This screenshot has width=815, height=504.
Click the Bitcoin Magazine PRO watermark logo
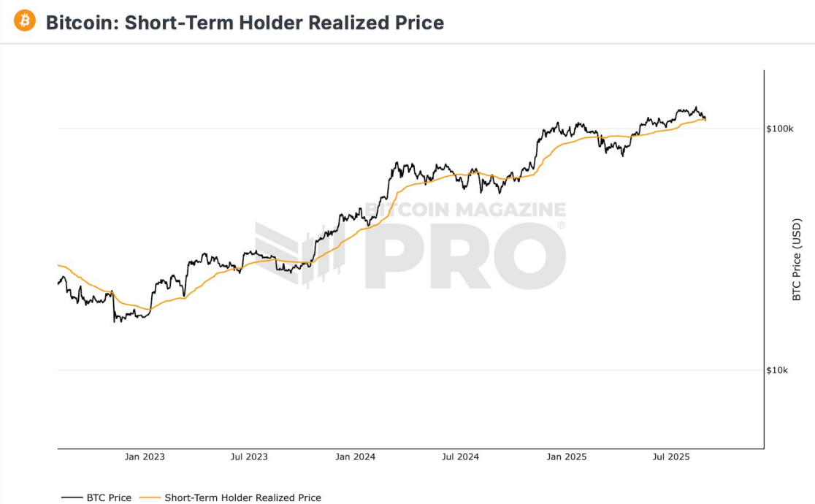click(x=410, y=245)
